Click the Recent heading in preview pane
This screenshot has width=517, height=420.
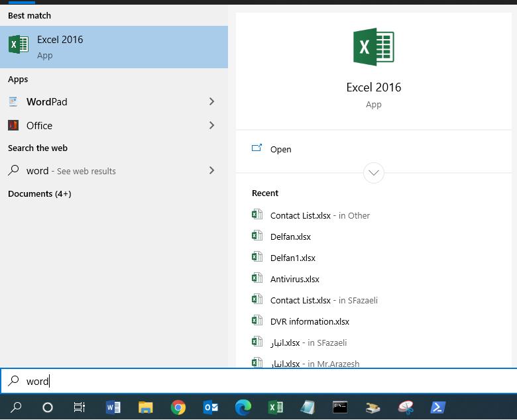click(264, 193)
